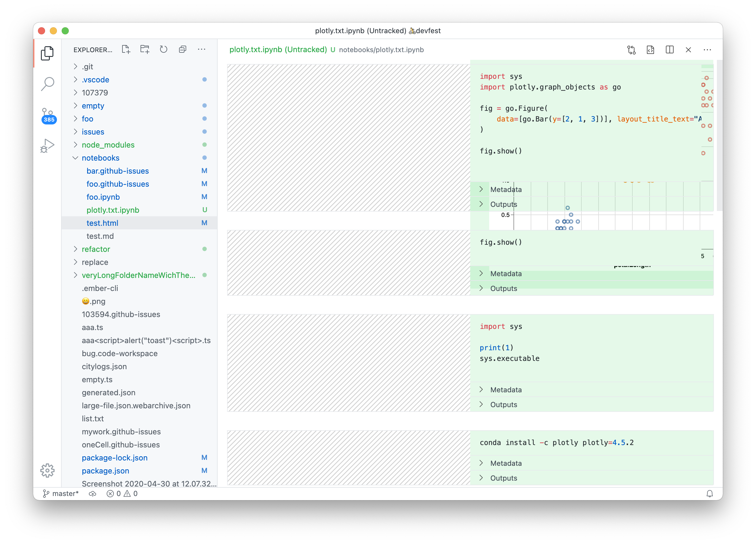Screen dimensions: 756x544
Task: Collapse all folders in the Explorer
Action: point(182,49)
